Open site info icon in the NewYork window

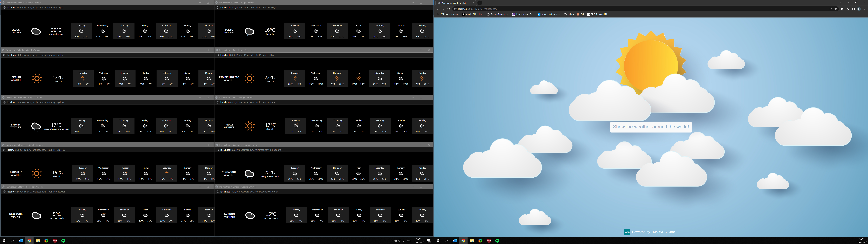pyautogui.click(x=4, y=192)
